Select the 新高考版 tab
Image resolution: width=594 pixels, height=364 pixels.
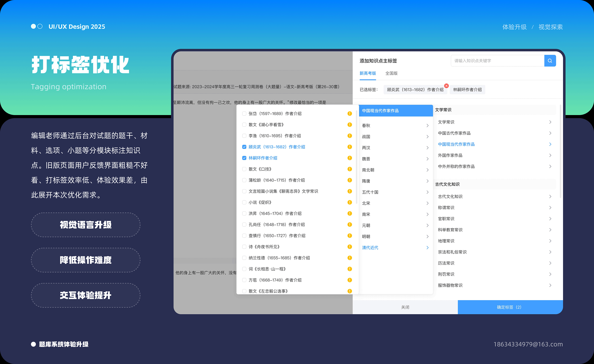click(x=368, y=73)
